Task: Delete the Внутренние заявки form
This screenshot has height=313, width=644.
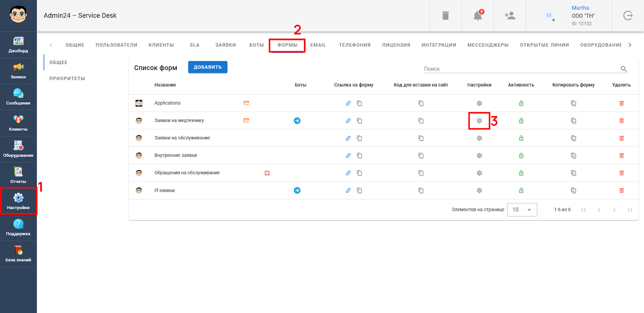Action: [621, 156]
